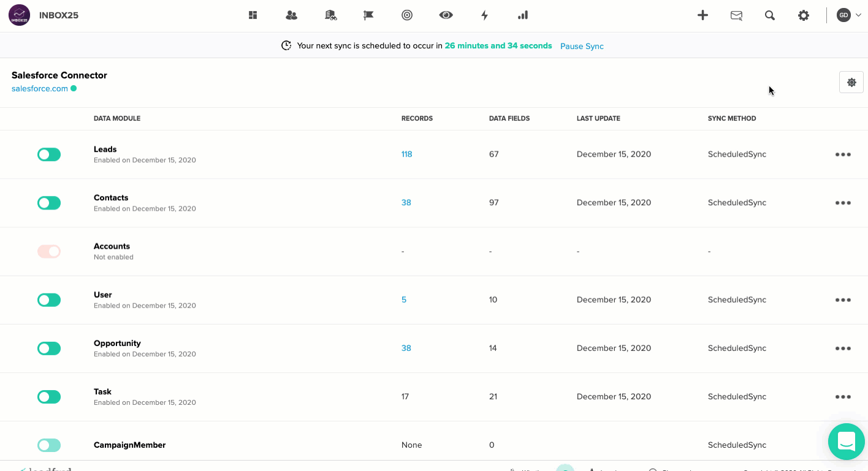Open the chat support bubble
This screenshot has width=868, height=471.
click(847, 441)
